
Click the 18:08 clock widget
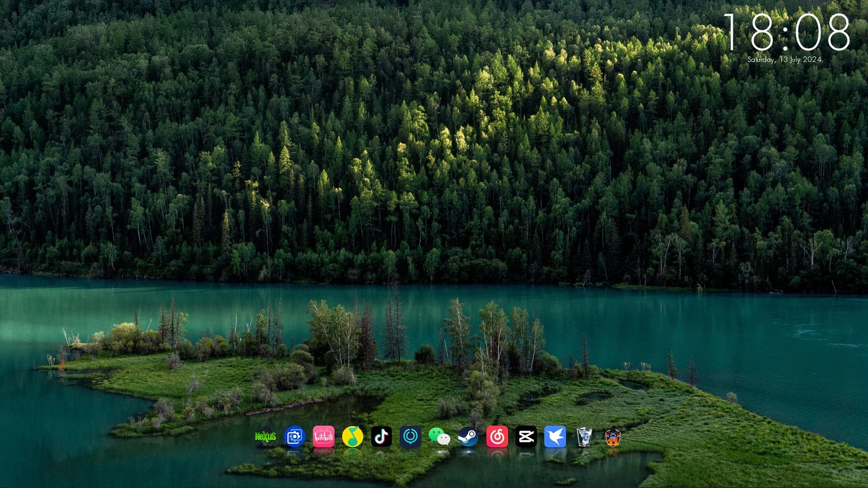787,32
